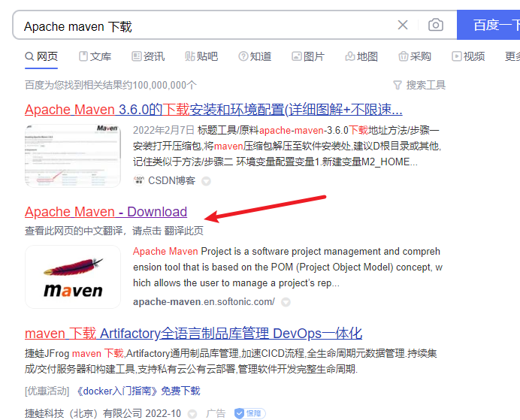The height and width of the screenshot is (420, 520).
Task: Open the maven 下载 Artifactory ad link
Action: (193, 333)
